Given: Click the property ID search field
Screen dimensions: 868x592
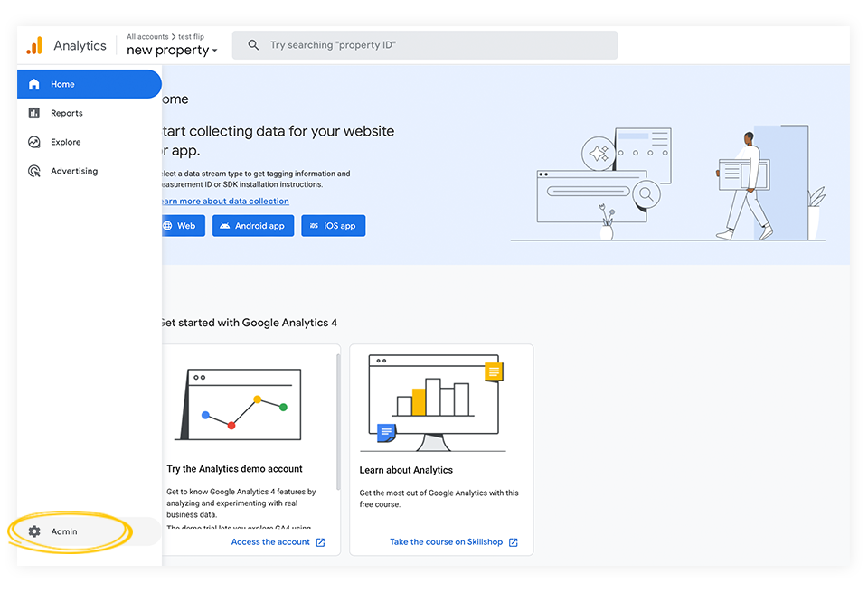Looking at the screenshot, I should pyautogui.click(x=425, y=44).
